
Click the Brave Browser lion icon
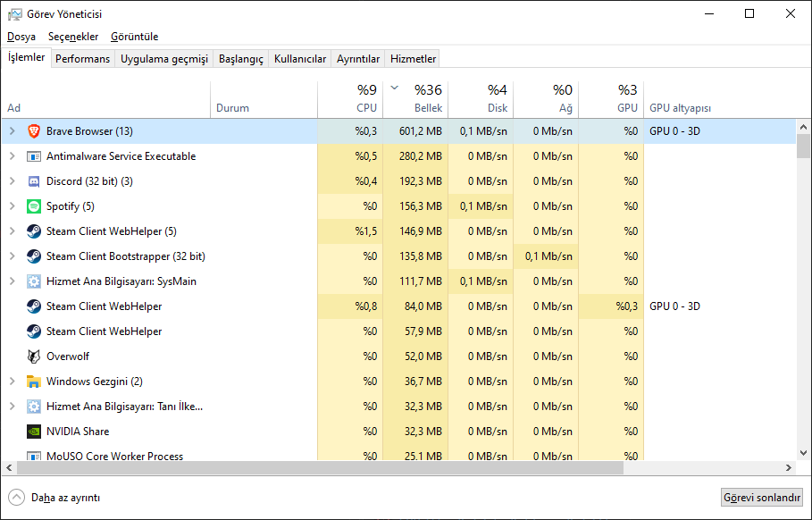34,131
